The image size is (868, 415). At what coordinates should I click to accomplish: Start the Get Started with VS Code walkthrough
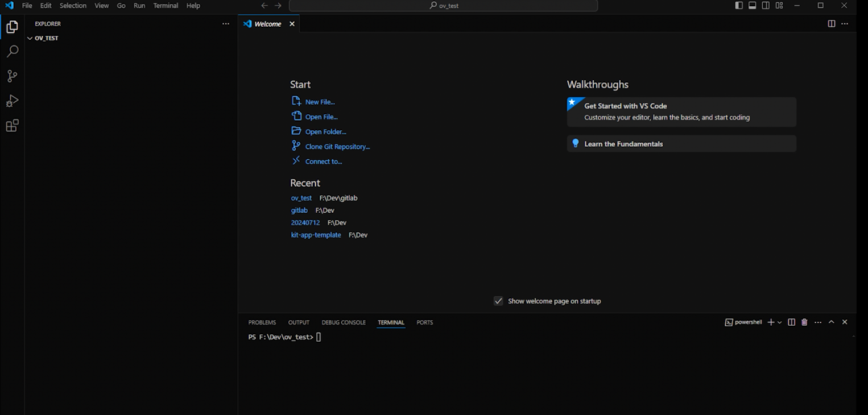(x=681, y=111)
